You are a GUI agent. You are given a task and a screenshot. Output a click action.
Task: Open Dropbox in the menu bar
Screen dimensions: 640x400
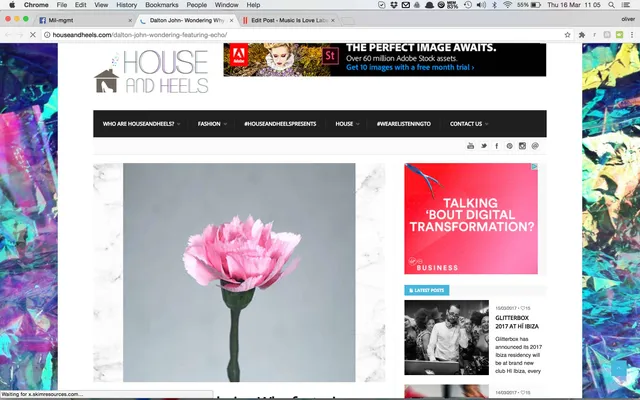pos(394,5)
